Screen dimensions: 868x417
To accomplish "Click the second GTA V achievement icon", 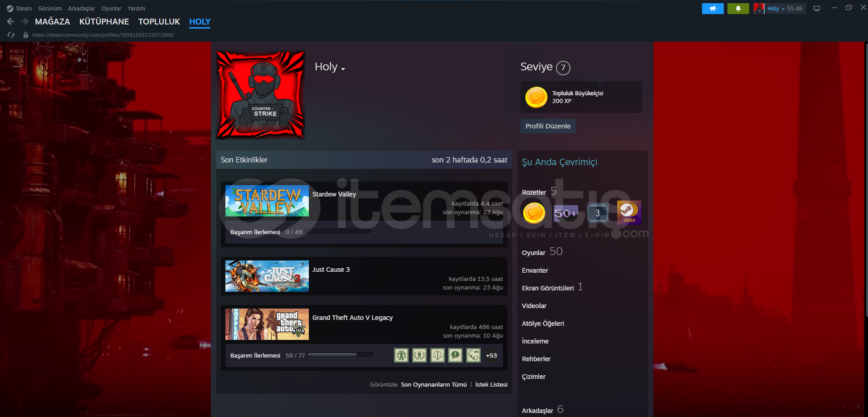I will tap(419, 355).
